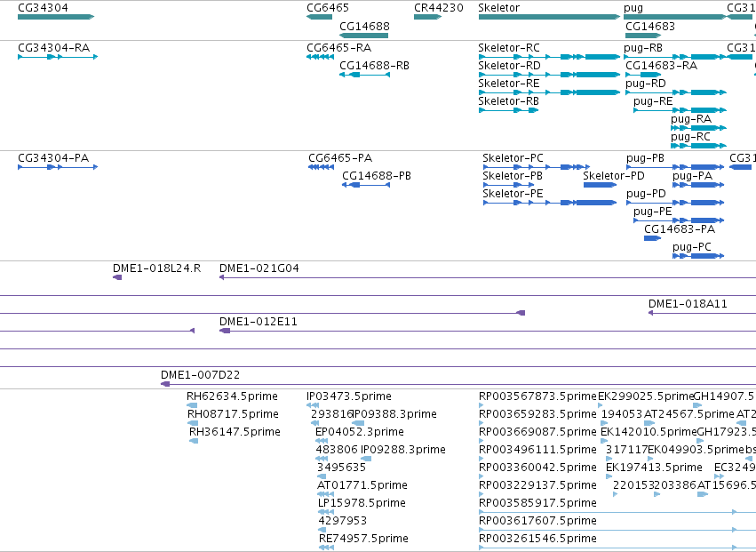
Task: Click transcript CG6465-RA label
Action: pos(339,48)
